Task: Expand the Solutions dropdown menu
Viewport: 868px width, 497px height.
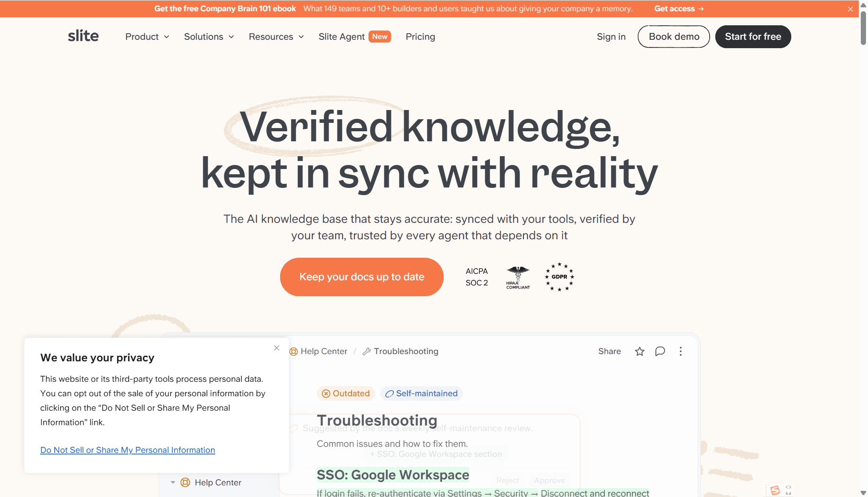Action: [x=209, y=37]
